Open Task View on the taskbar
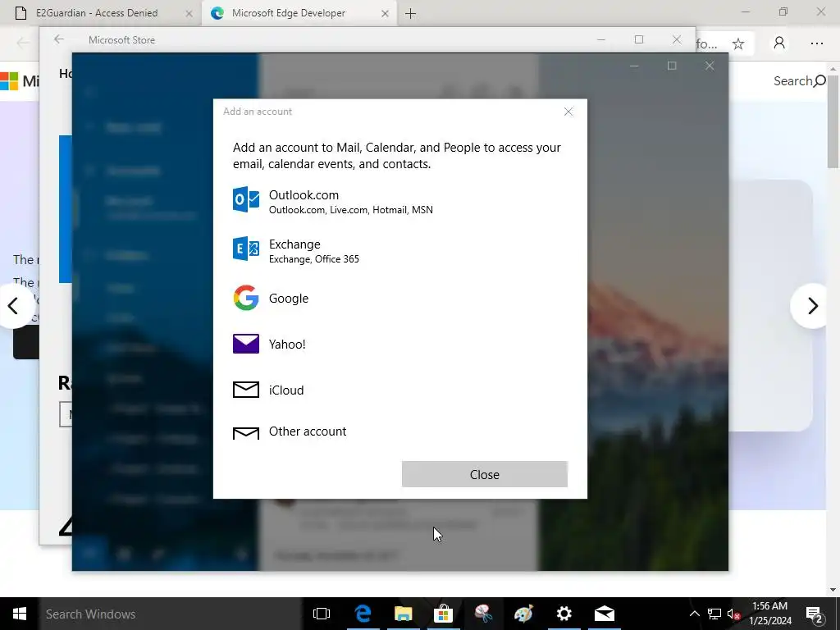 322,614
